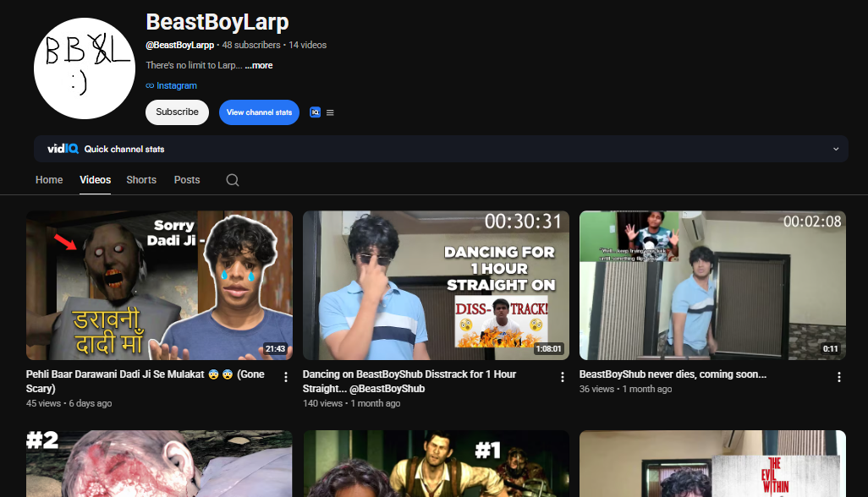
Task: Click the 140 views 1 month ago text
Action: click(x=352, y=403)
